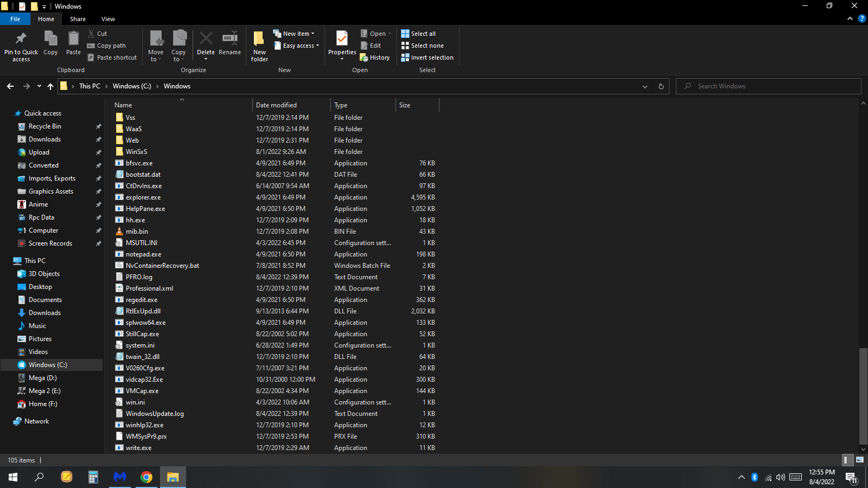Screen dimensions: 868x488
Task: Open the File menu tab
Action: pyautogui.click(x=15, y=19)
